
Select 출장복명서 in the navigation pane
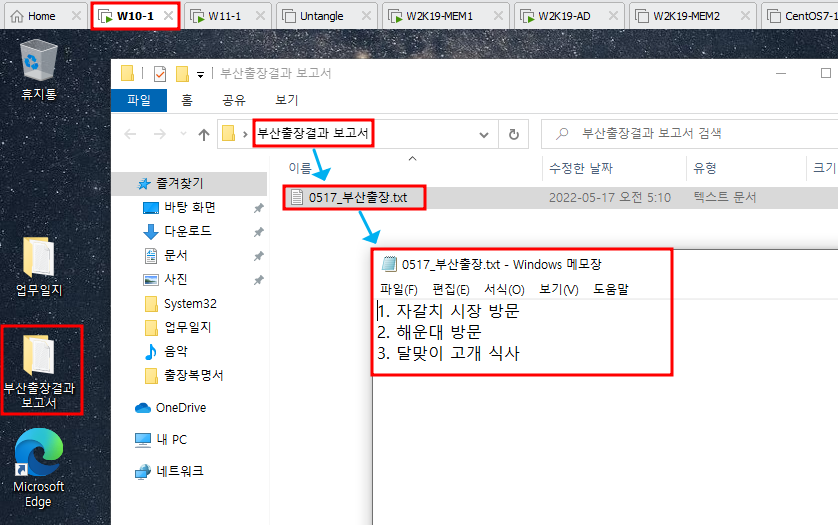point(193,375)
